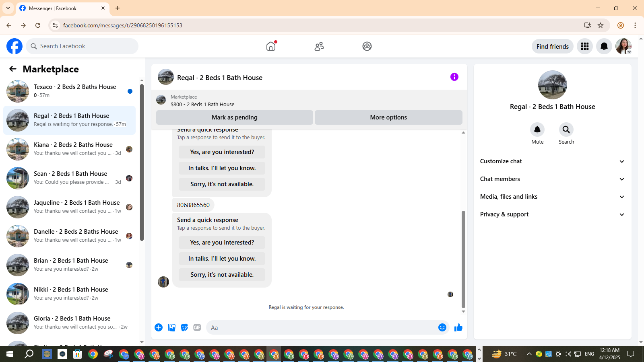Click the $800 listing thumbnail in header

[161, 100]
